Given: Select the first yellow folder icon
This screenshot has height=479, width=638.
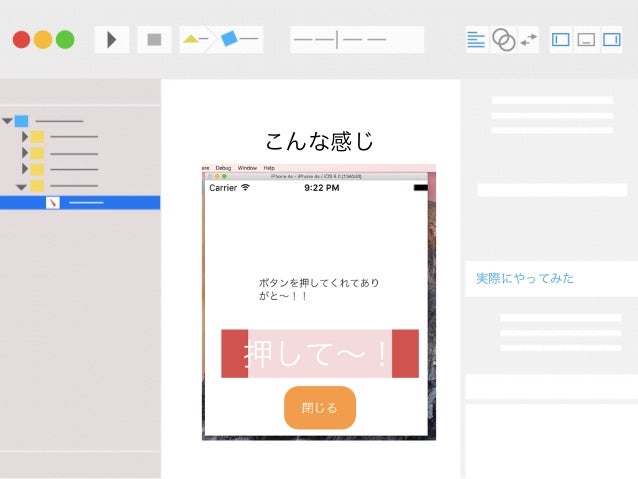Looking at the screenshot, I should (37, 137).
